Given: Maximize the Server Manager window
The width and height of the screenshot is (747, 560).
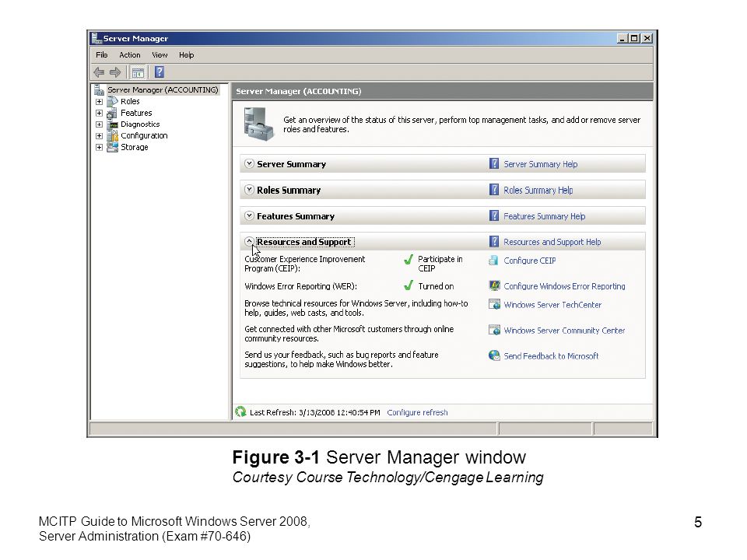Looking at the screenshot, I should 634,38.
